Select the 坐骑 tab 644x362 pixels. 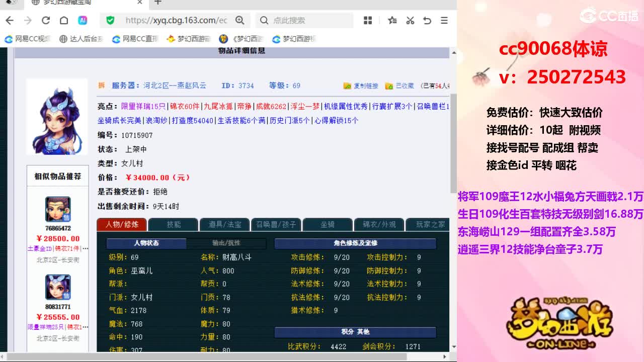coord(328,225)
